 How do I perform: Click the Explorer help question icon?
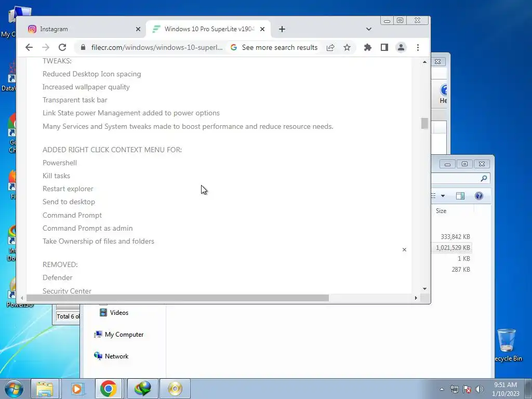[x=478, y=196]
